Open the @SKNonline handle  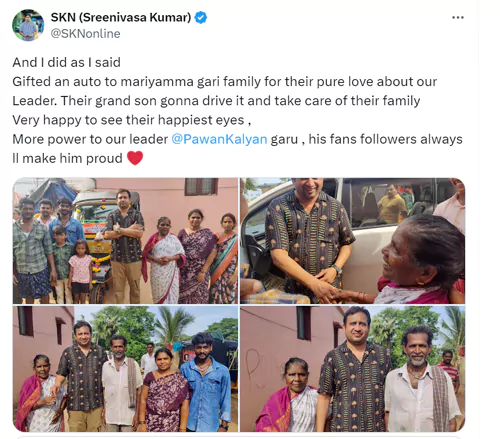pyautogui.click(x=85, y=34)
